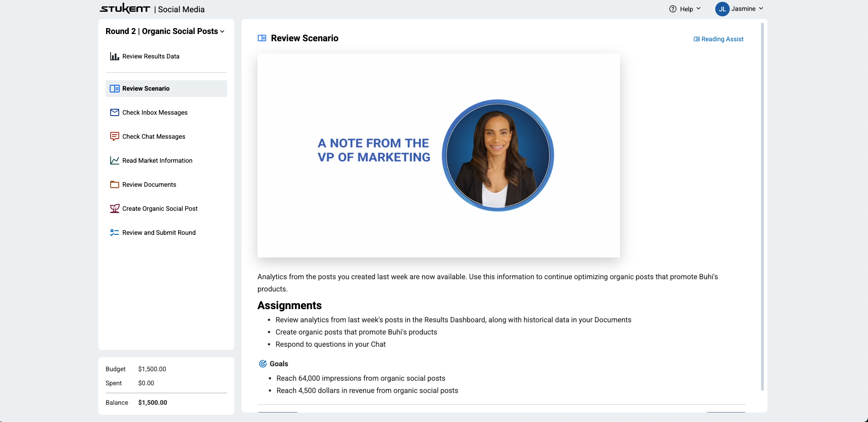Click the checklist icon for Review and Submit Round
This screenshot has width=868, height=422.
click(x=115, y=233)
